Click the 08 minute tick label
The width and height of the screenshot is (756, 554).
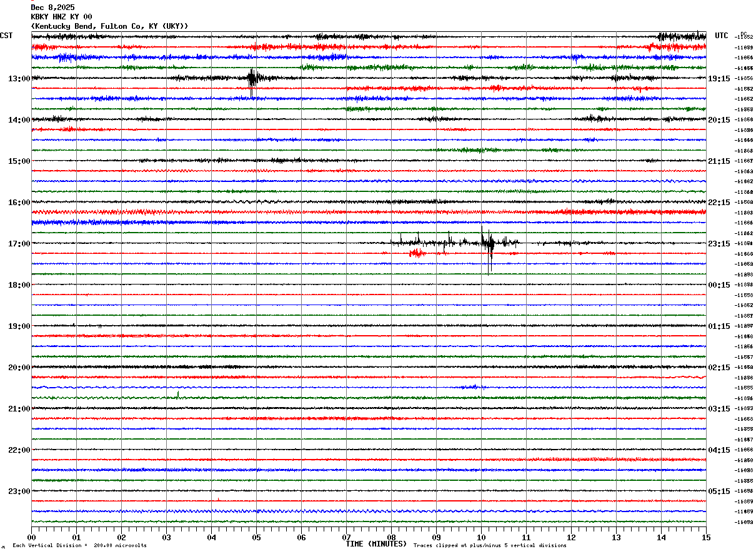click(391, 537)
